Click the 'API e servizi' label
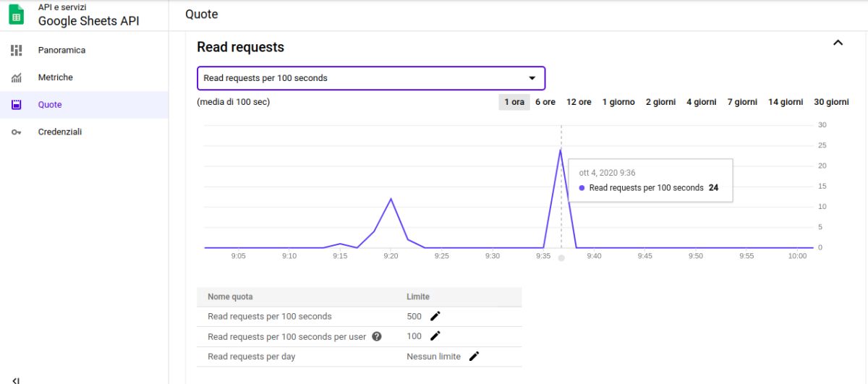The image size is (868, 384). click(62, 7)
